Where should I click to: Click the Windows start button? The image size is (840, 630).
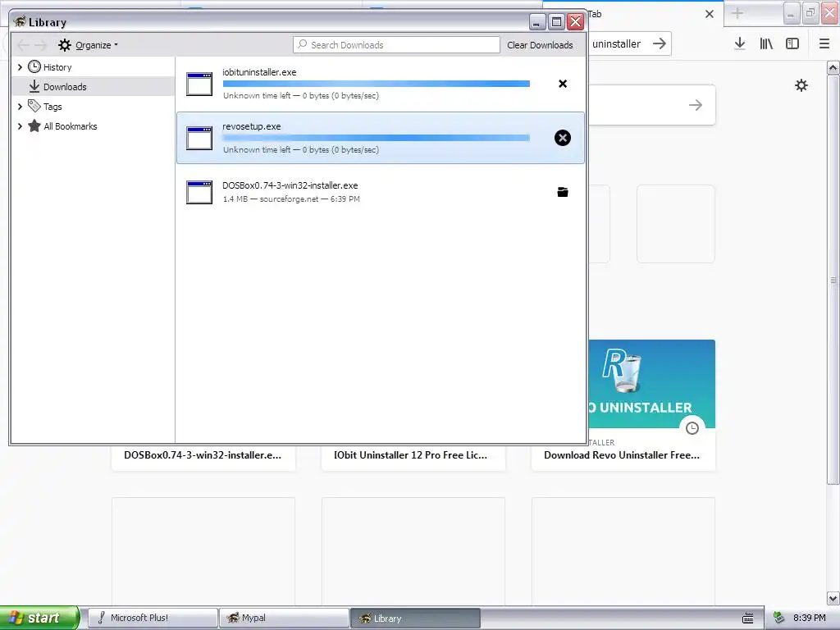coord(39,618)
